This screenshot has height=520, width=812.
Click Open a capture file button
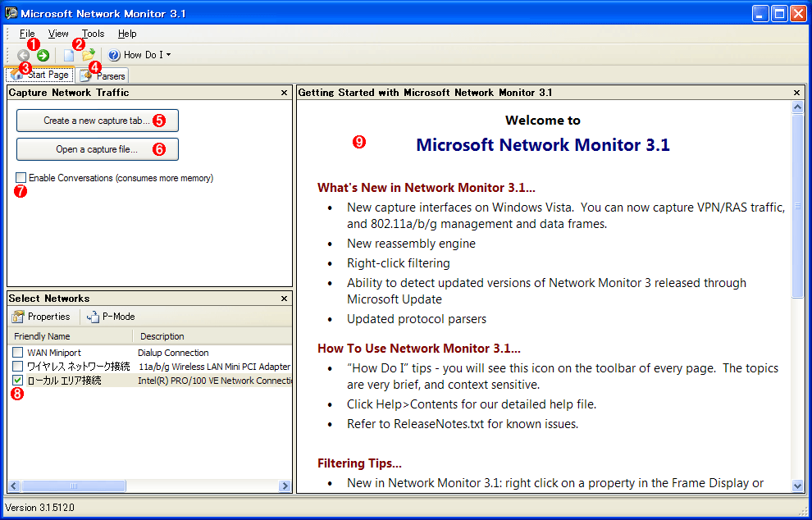point(98,149)
